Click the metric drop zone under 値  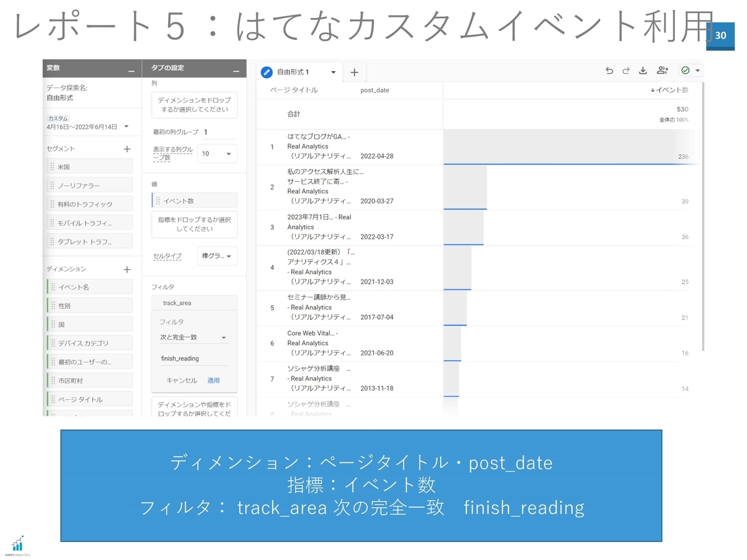[194, 224]
